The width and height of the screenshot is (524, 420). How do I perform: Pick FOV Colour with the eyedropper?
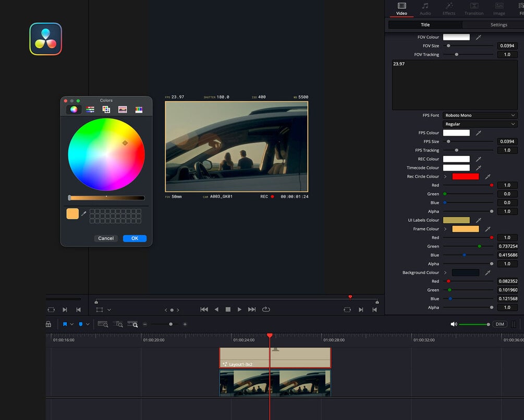pos(479,37)
